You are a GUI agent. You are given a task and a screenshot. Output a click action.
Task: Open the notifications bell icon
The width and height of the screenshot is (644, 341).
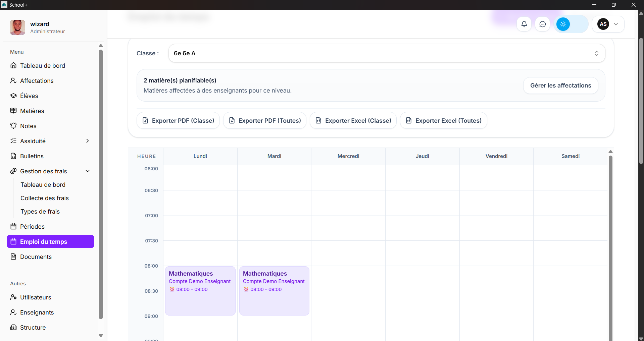coord(524,24)
